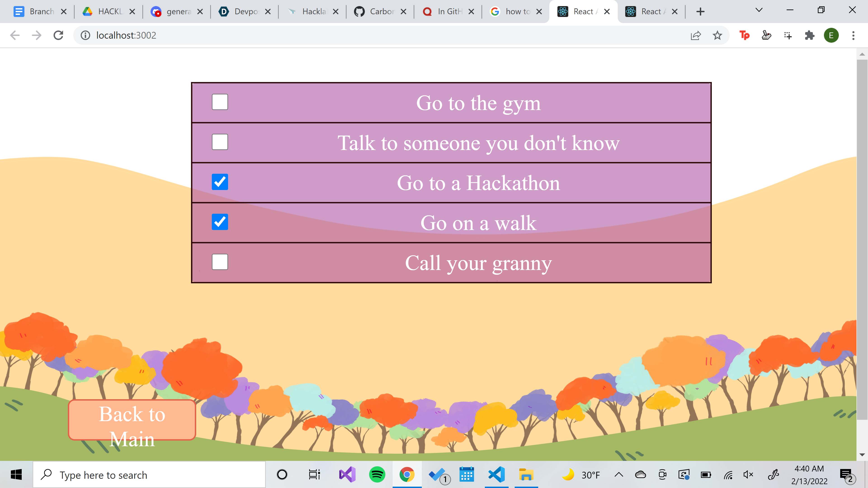
Task: Uncheck the Go to a Hackathon box
Action: (220, 182)
